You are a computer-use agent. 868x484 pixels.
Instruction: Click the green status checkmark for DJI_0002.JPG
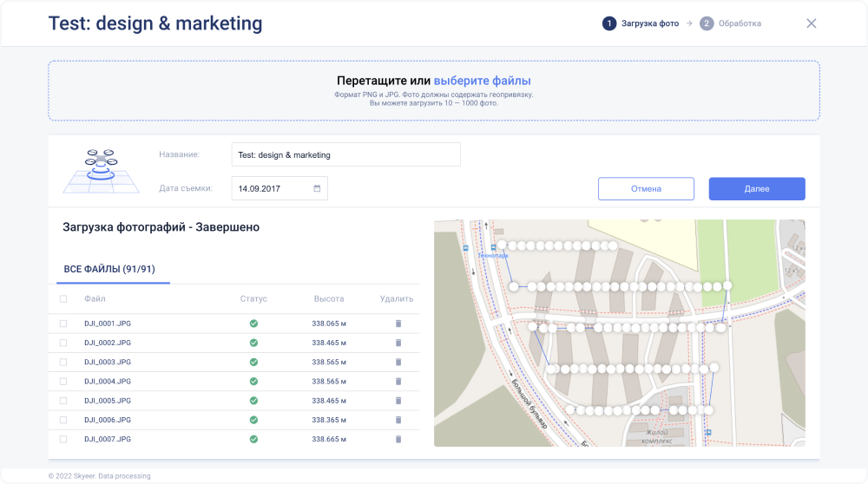click(253, 343)
